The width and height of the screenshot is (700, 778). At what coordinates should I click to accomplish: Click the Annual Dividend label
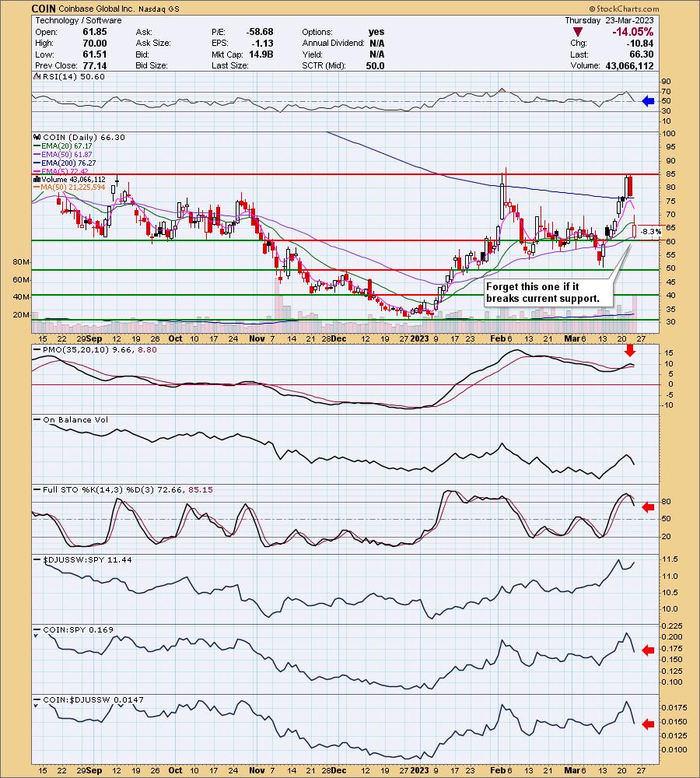click(334, 43)
